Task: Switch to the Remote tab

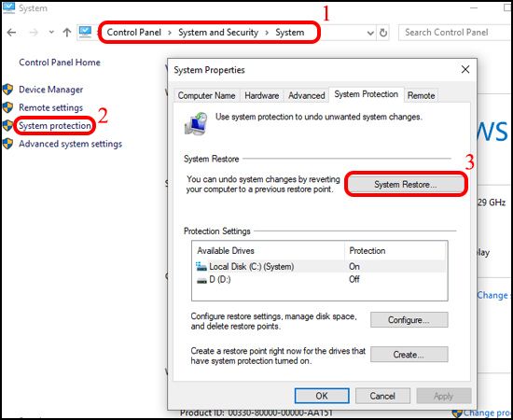Action: pyautogui.click(x=421, y=95)
